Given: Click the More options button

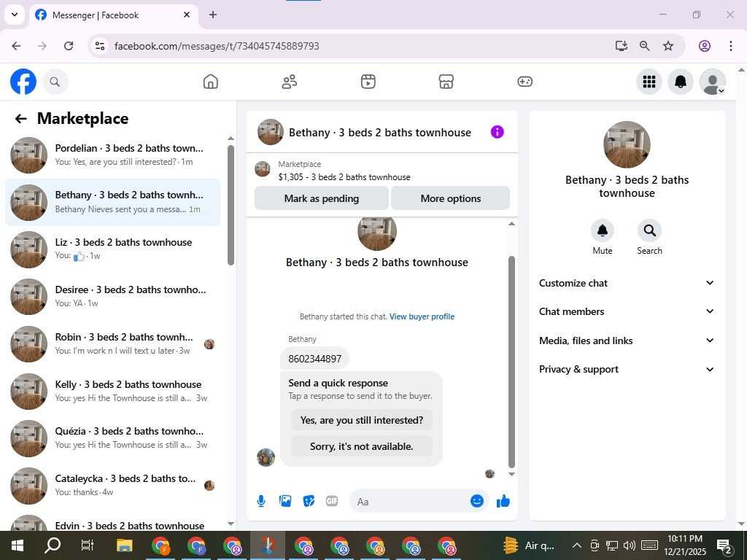Looking at the screenshot, I should 451,198.
